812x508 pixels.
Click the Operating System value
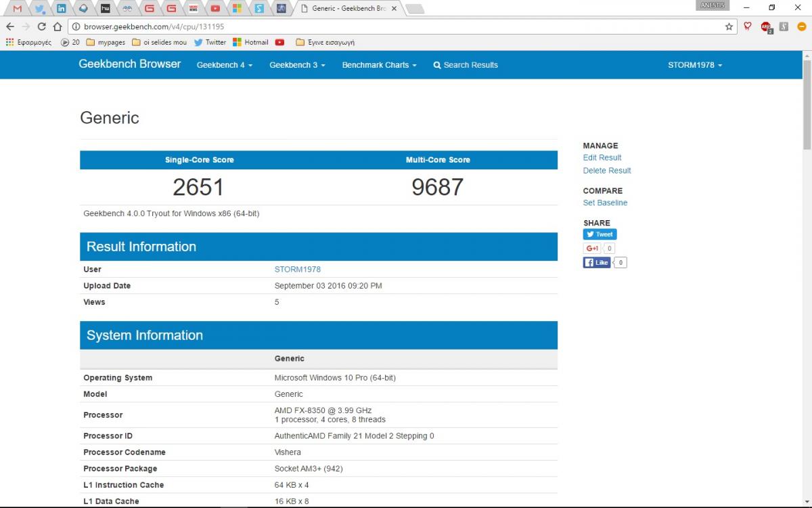335,378
